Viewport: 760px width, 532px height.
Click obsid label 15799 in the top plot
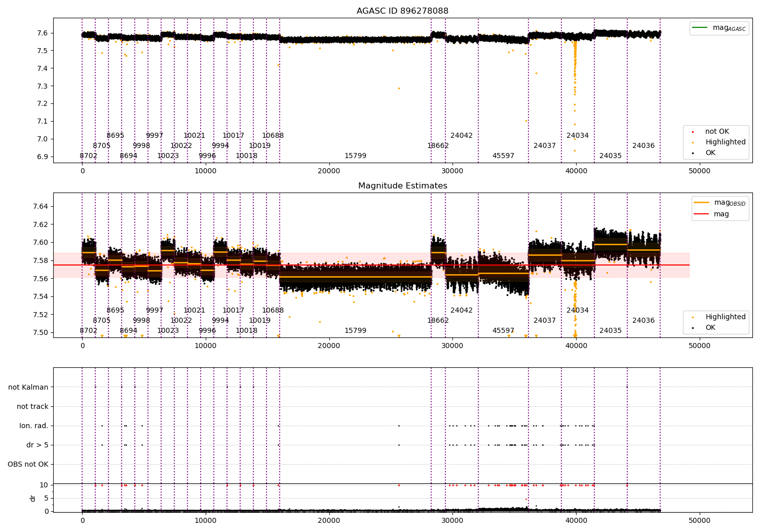356,156
